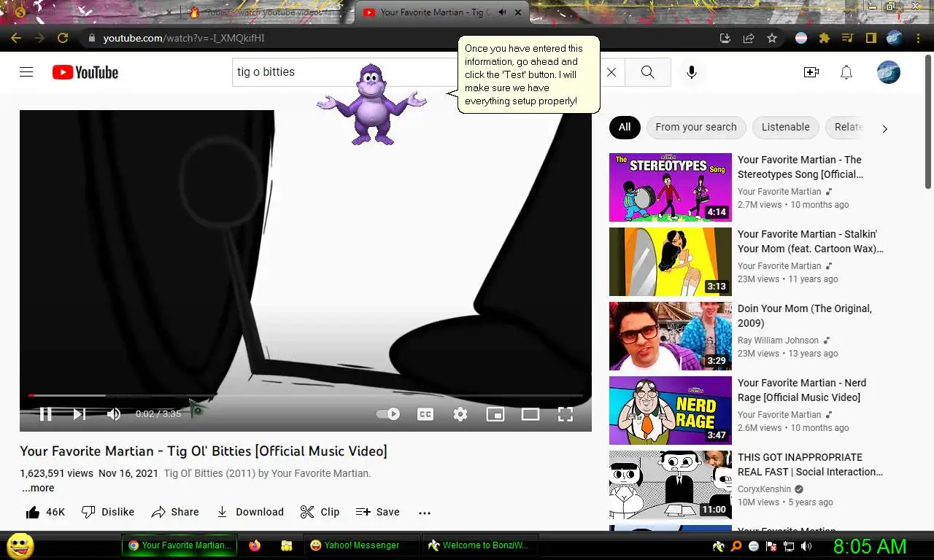Open the three-dot more actions menu

[425, 513]
